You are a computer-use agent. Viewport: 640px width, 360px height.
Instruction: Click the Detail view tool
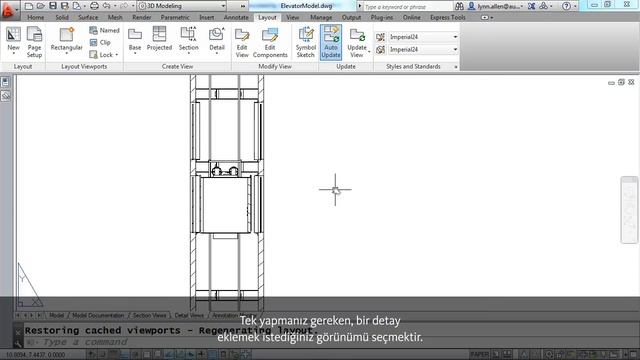coord(217,40)
